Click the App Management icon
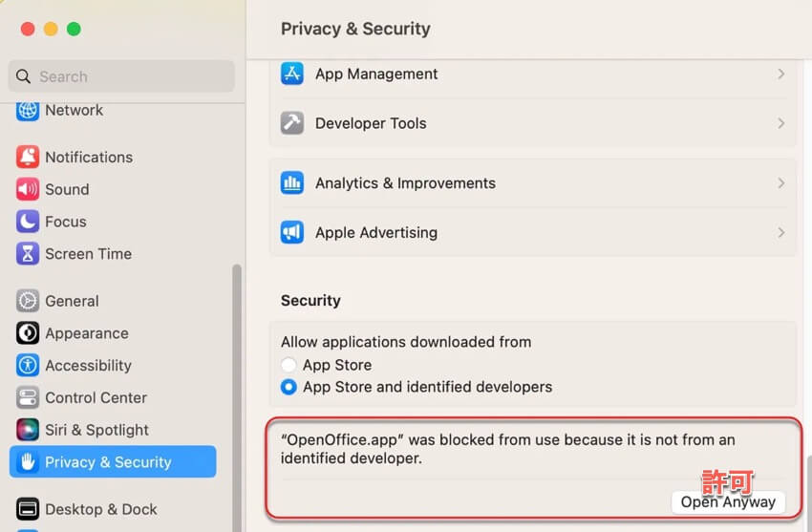The image size is (812, 532). [x=292, y=74]
